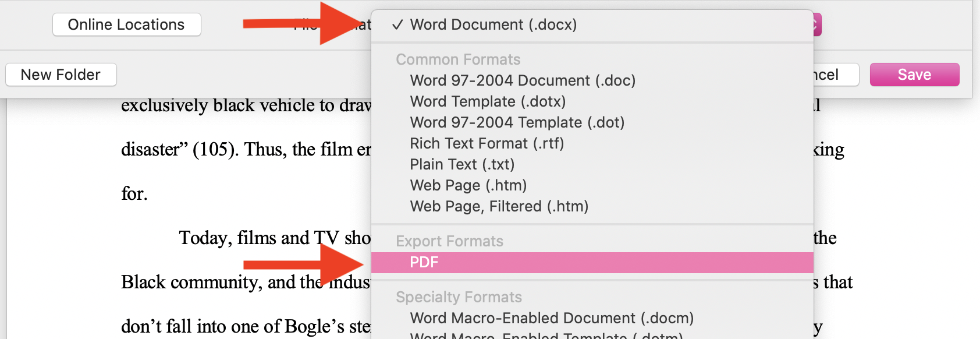Select Plain Text (.txt) format
This screenshot has height=339, width=980.
[462, 164]
